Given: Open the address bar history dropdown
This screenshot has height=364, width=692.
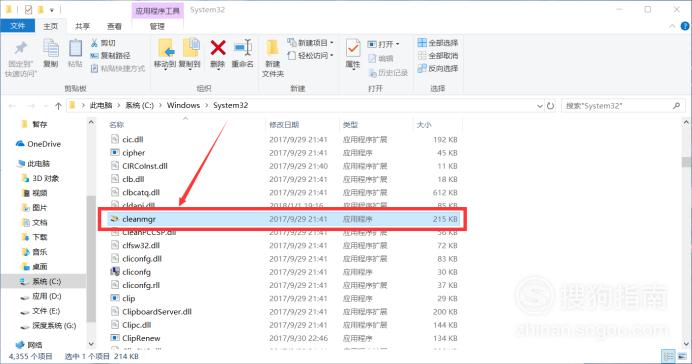Looking at the screenshot, I should tap(540, 106).
